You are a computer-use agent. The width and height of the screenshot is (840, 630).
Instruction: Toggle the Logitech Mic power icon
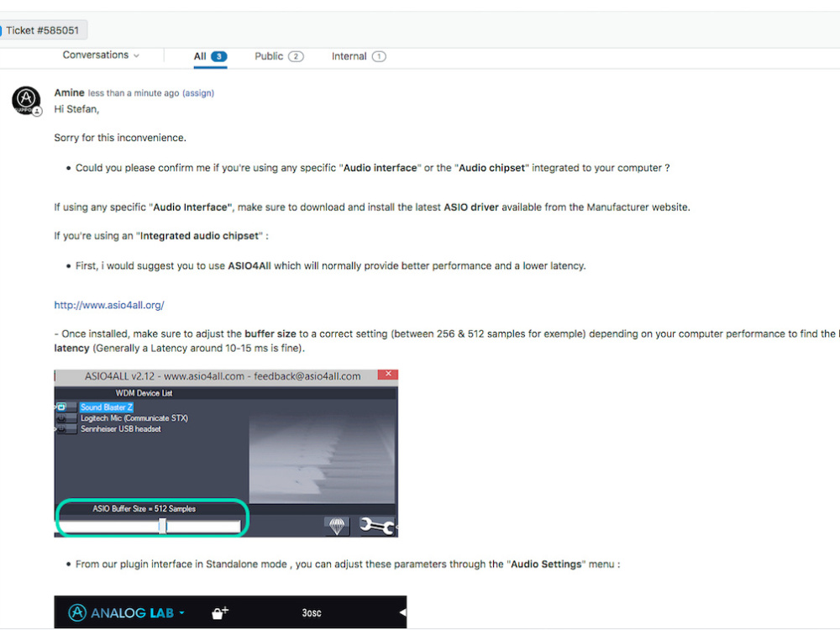61,417
